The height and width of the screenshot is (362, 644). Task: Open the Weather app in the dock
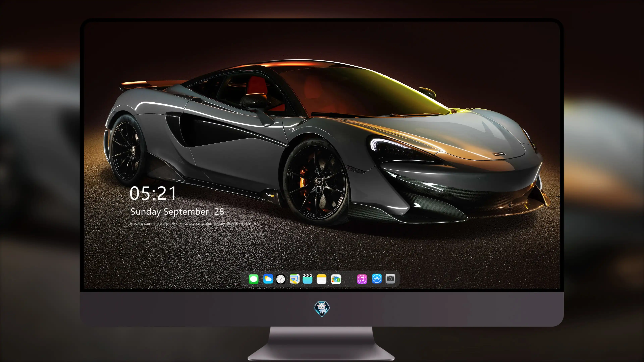[268, 279]
